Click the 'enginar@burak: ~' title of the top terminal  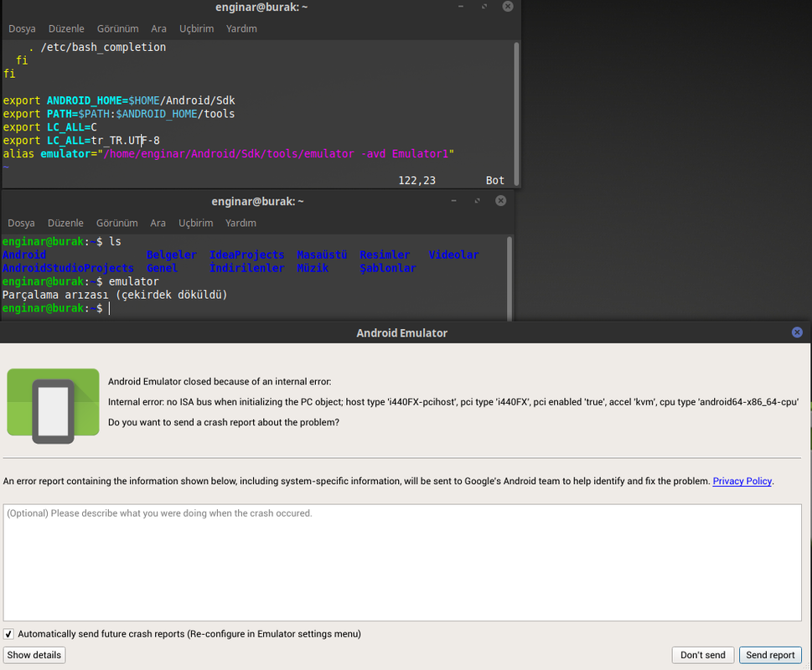261,8
